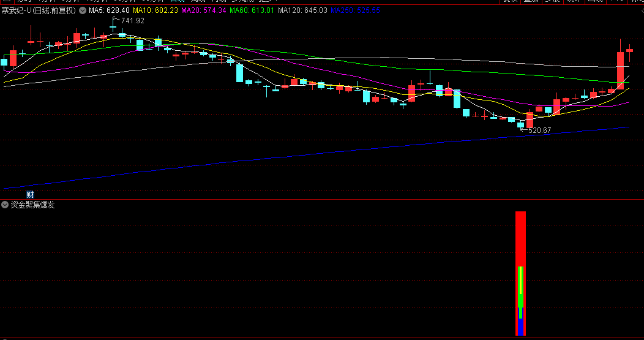Expand the 资金聚集爆发 indicator dropdown arrow

coord(5,205)
